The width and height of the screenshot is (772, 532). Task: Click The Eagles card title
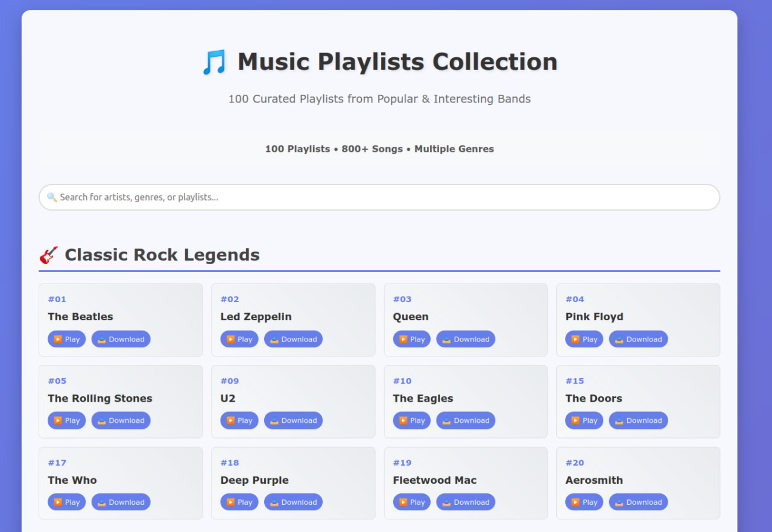click(423, 398)
